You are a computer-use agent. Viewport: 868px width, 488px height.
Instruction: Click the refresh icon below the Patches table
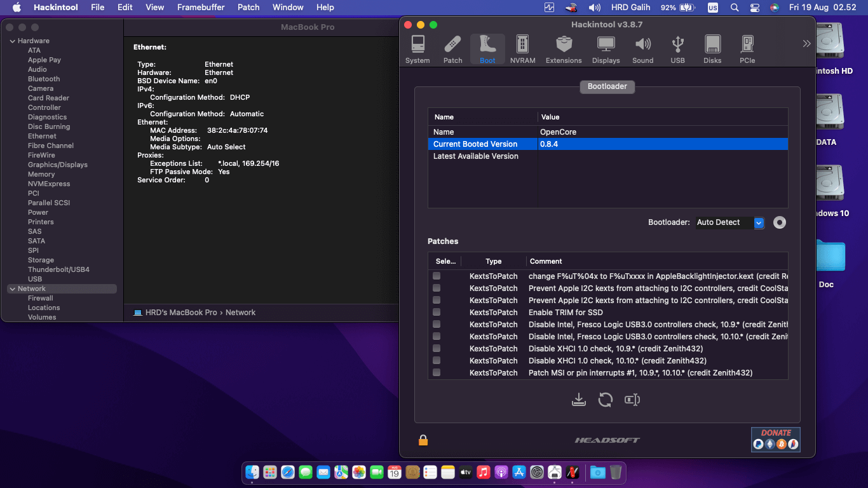click(606, 400)
